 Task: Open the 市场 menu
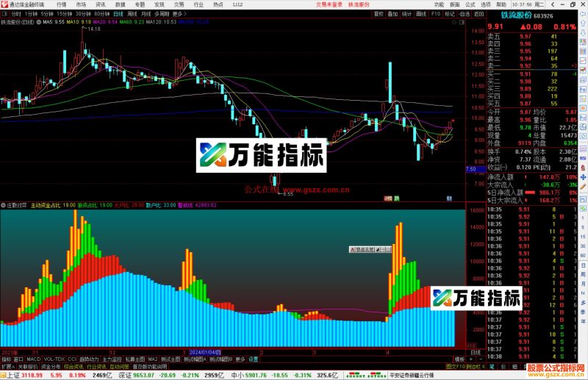pyautogui.click(x=81, y=4)
